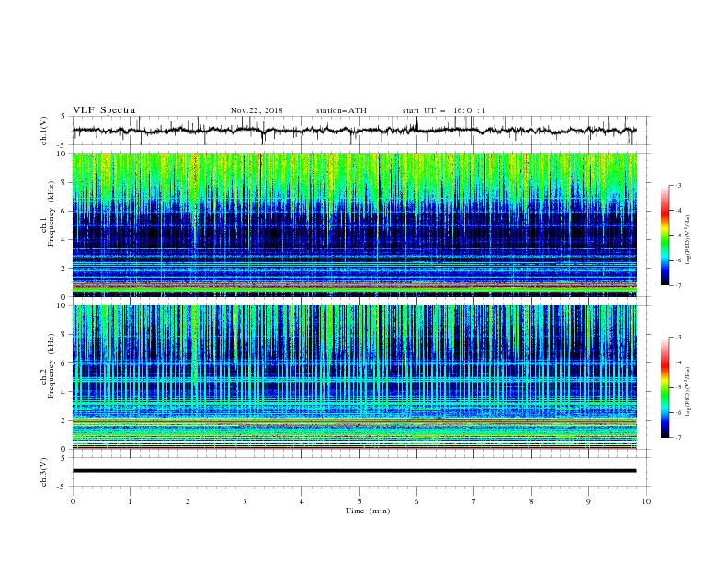
Task: Click the "8" kHz tick on the ch.1 frequency axis
Action: point(64,182)
